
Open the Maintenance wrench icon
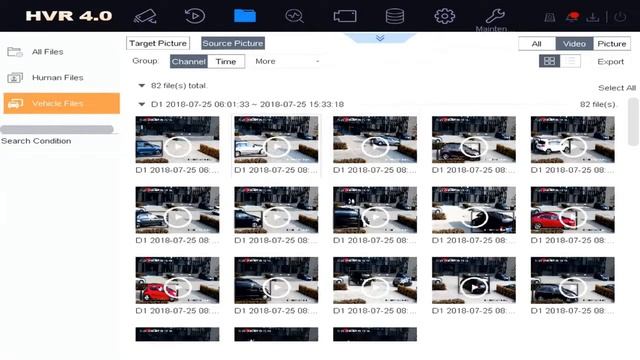pos(495,16)
